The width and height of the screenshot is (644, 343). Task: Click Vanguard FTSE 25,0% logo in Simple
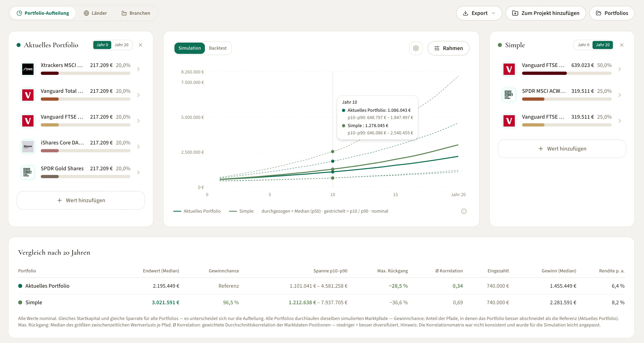tap(509, 121)
